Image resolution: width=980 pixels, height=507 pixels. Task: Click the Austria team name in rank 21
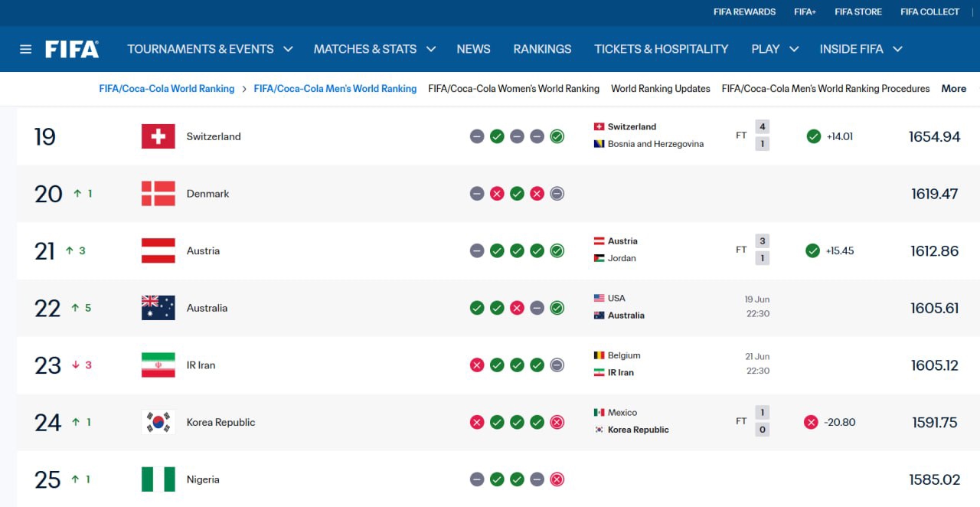click(x=203, y=250)
